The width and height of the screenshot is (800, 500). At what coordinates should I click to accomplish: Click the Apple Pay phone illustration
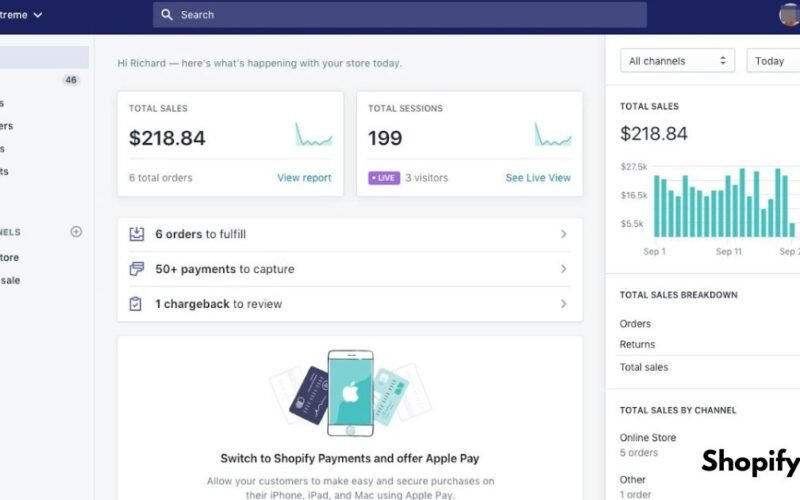coord(351,393)
